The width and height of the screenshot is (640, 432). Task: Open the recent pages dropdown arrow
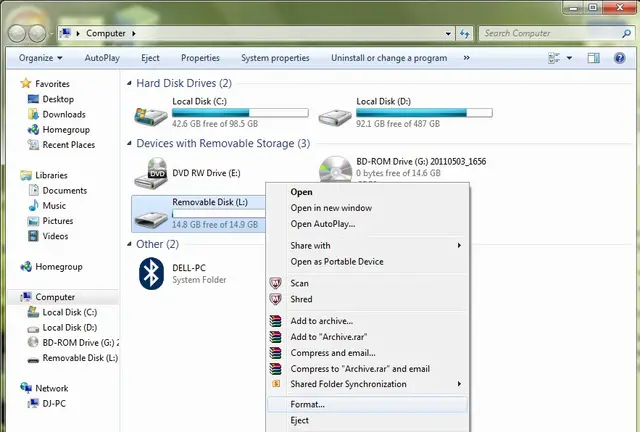51,33
